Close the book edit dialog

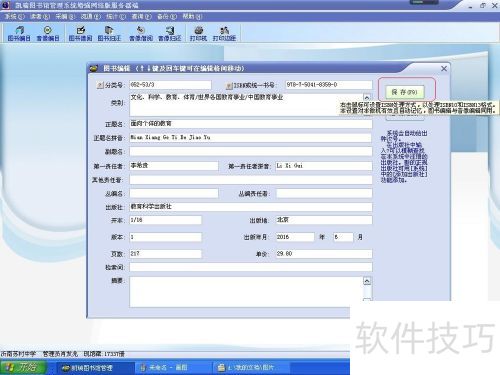tap(444, 68)
